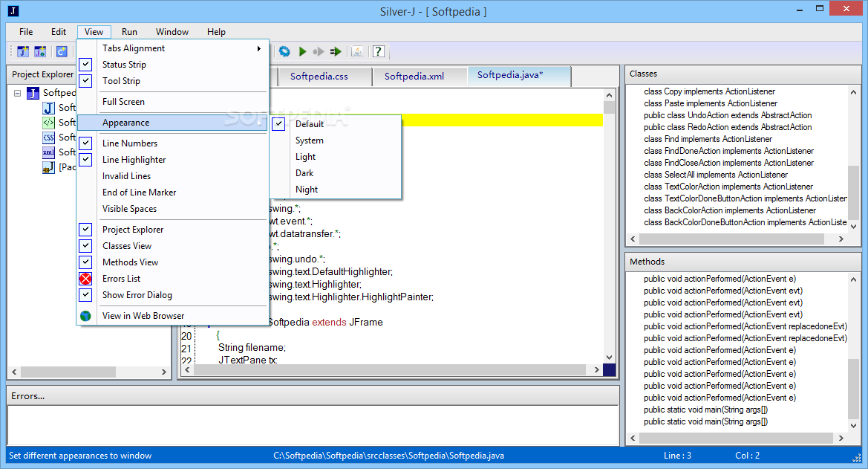Open the Appearance submenu
The image size is (868, 469).
[x=173, y=123]
